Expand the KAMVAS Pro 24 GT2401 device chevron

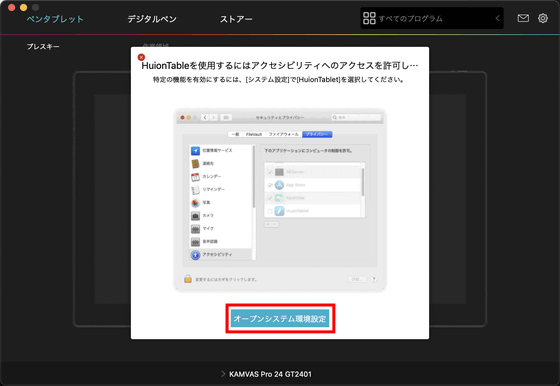pos(223,374)
